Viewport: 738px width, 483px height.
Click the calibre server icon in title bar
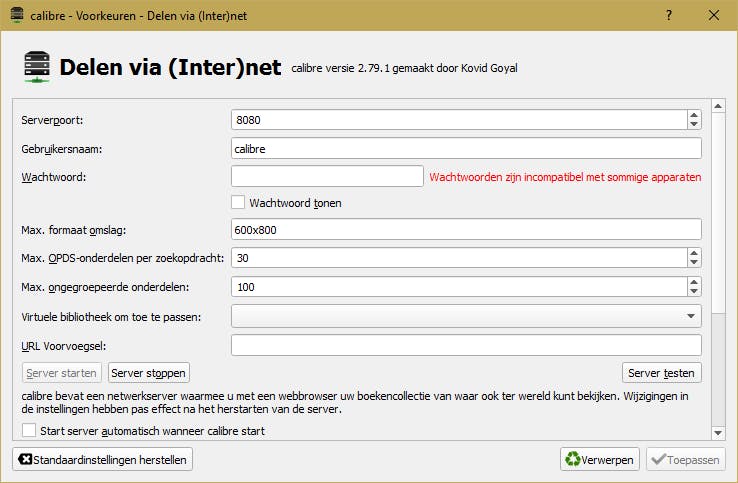click(17, 15)
